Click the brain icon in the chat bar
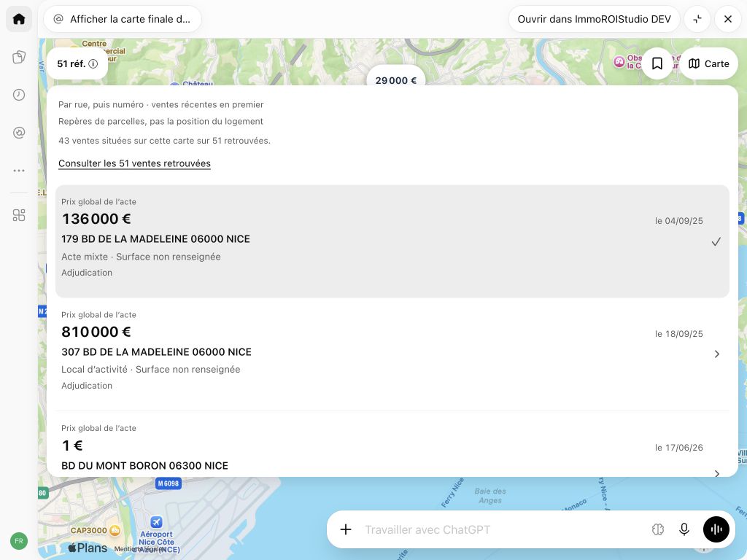 (x=658, y=529)
